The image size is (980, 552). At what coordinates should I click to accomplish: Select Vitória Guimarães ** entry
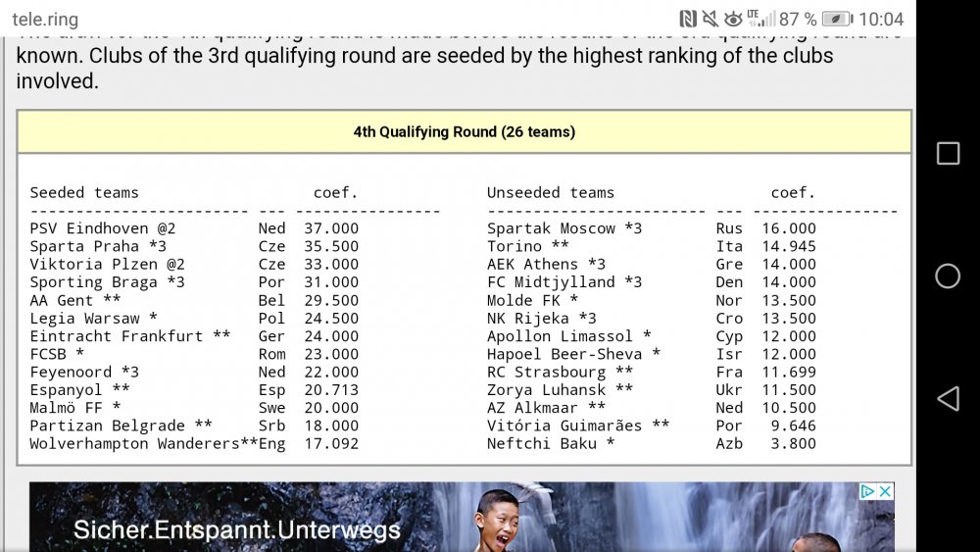click(x=578, y=426)
